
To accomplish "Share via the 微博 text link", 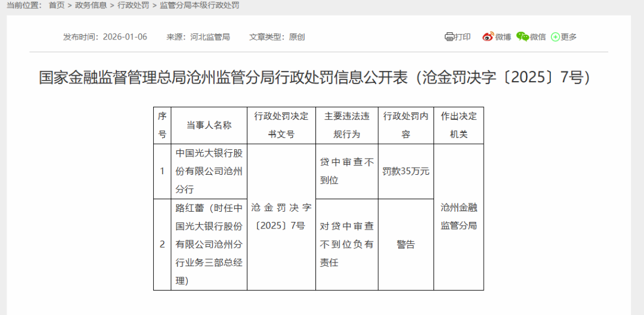I will [x=503, y=37].
